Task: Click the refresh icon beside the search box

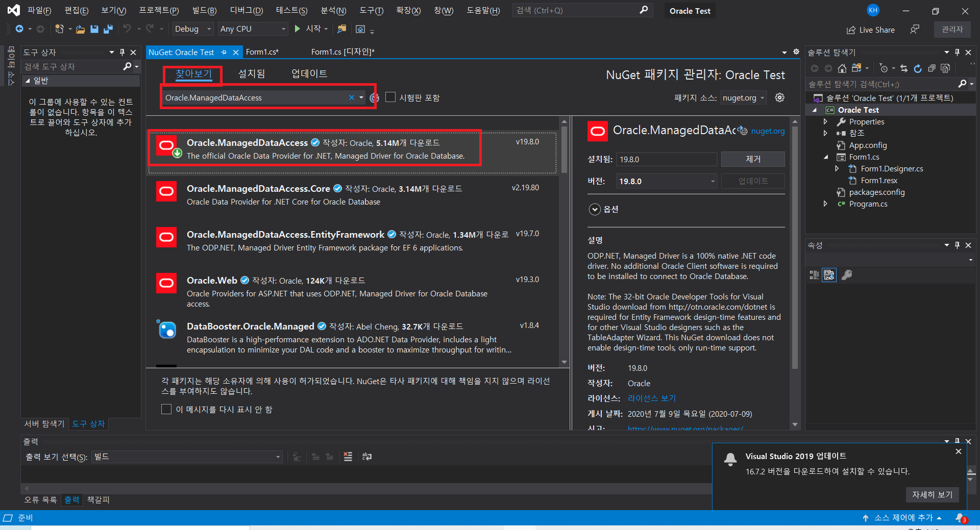Action: pyautogui.click(x=374, y=98)
